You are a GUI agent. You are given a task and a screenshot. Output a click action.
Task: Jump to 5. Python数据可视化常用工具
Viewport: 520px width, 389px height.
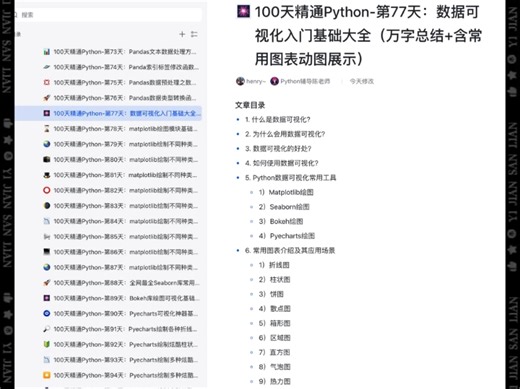pyautogui.click(x=291, y=178)
